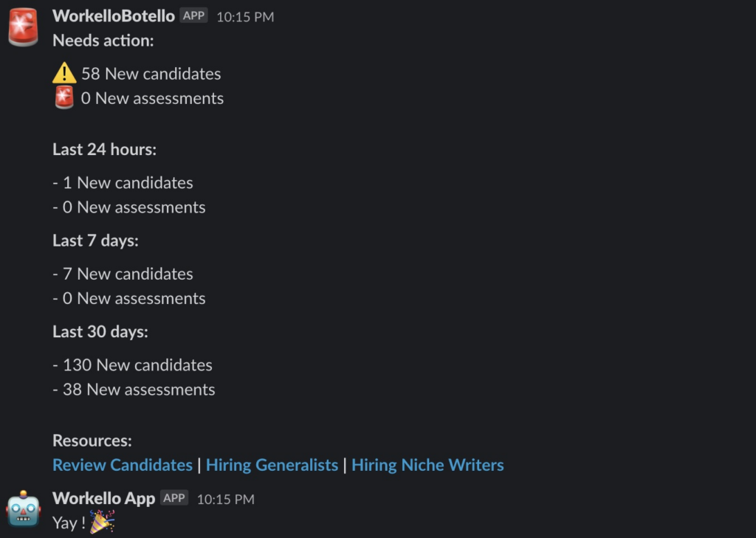
Task: Click the warning emoji beside 58 New candidates
Action: coord(65,73)
